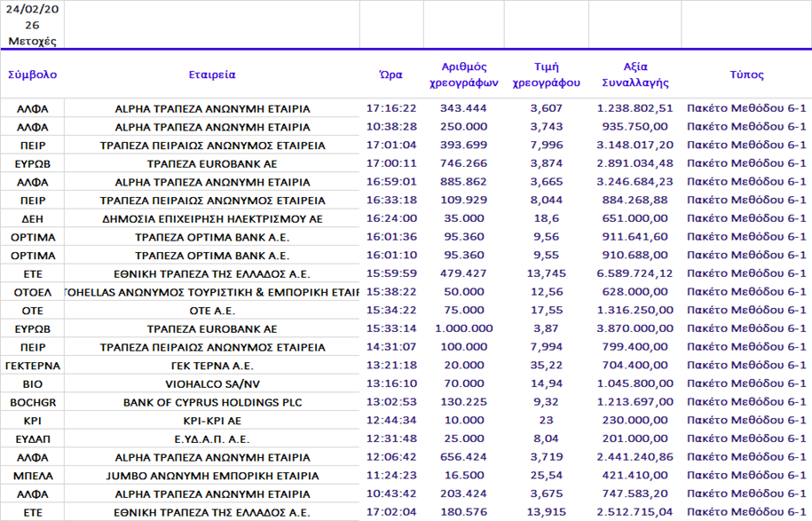The width and height of the screenshot is (812, 521).
Task: Select the ΓΕΚΤΕΡΝΑ symbol cell
Action: click(32, 365)
